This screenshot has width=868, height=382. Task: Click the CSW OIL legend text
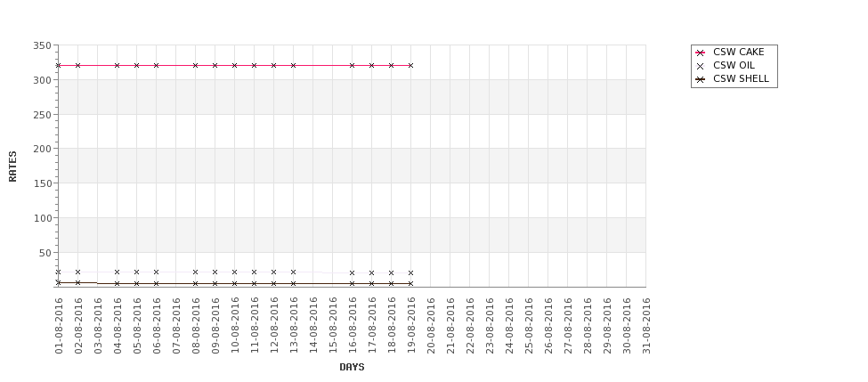tap(734, 65)
